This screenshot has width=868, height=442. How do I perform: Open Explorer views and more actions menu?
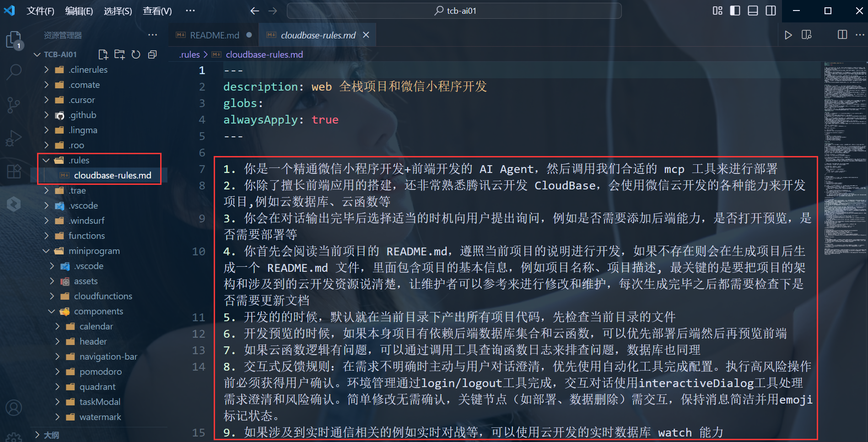click(152, 35)
